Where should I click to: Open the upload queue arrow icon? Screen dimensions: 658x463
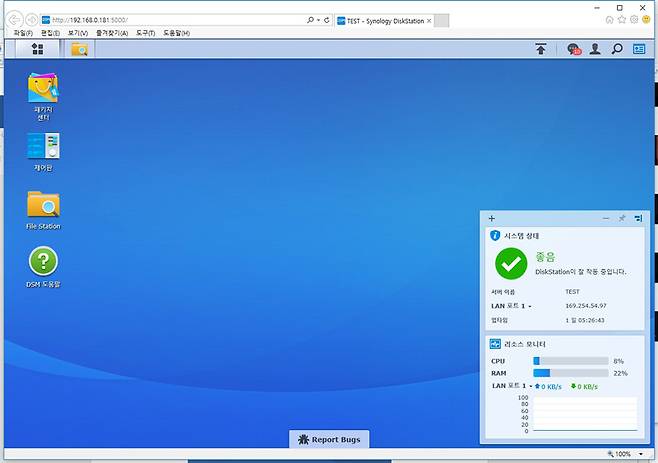point(541,49)
